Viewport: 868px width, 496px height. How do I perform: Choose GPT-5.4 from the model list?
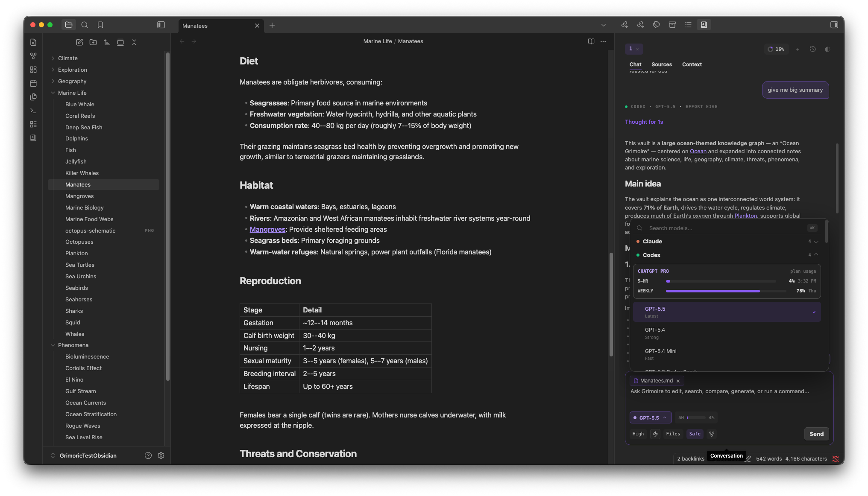(x=727, y=333)
